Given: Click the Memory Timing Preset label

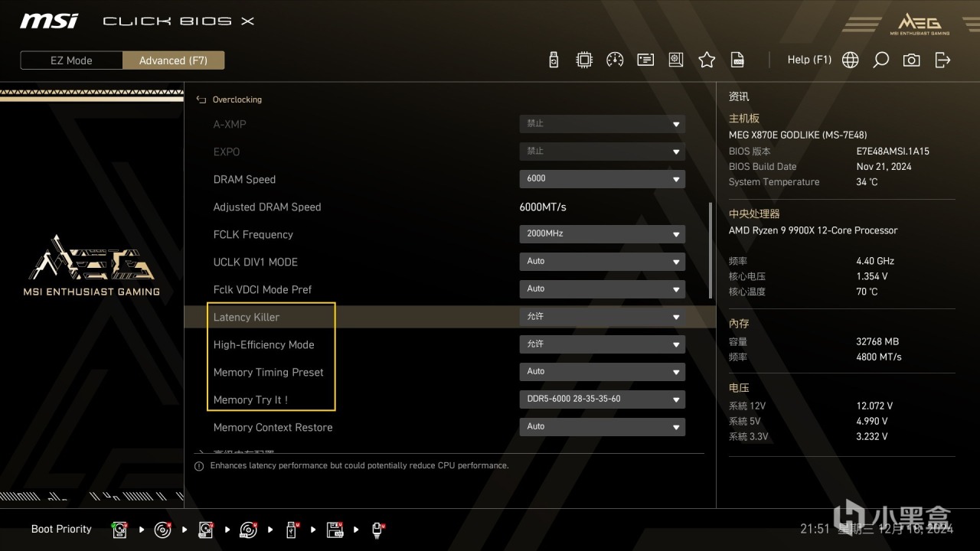Looking at the screenshot, I should tap(269, 372).
